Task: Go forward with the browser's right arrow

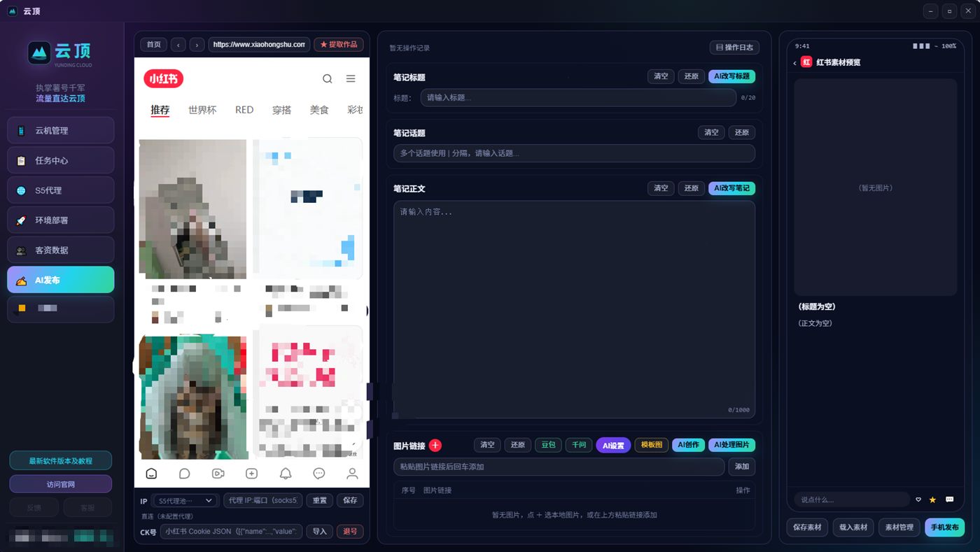Action: pyautogui.click(x=197, y=45)
